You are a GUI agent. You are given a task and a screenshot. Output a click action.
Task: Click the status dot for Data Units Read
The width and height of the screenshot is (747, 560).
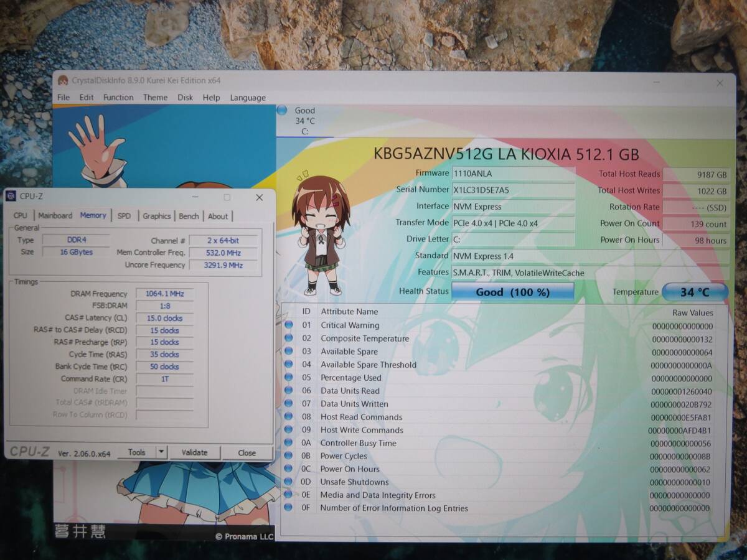tap(289, 390)
